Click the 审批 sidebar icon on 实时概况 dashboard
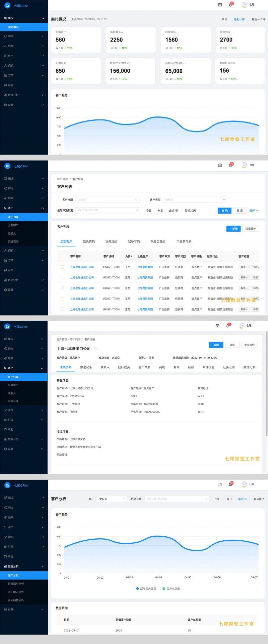Viewport: 268px width, 644px height. pyautogui.click(x=6, y=85)
